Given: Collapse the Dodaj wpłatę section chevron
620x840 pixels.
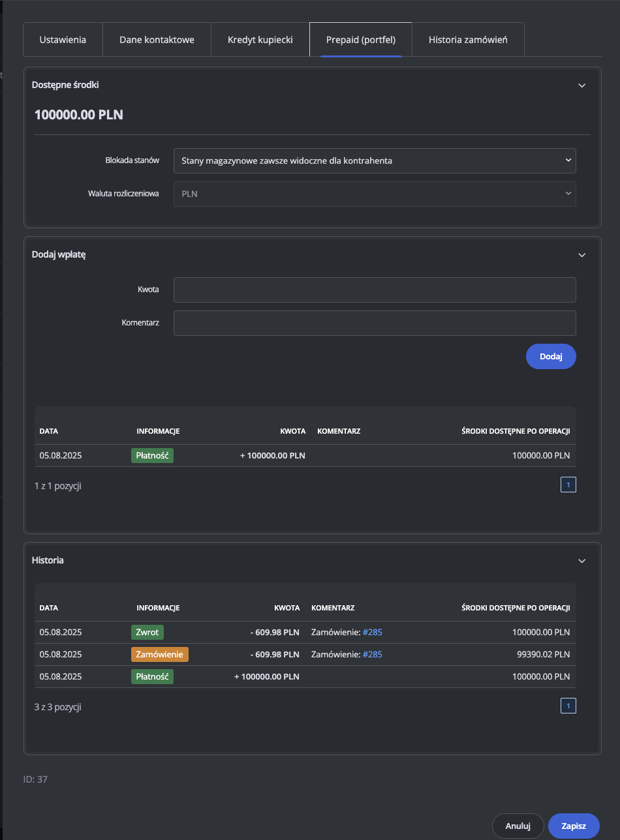Looking at the screenshot, I should tap(582, 255).
